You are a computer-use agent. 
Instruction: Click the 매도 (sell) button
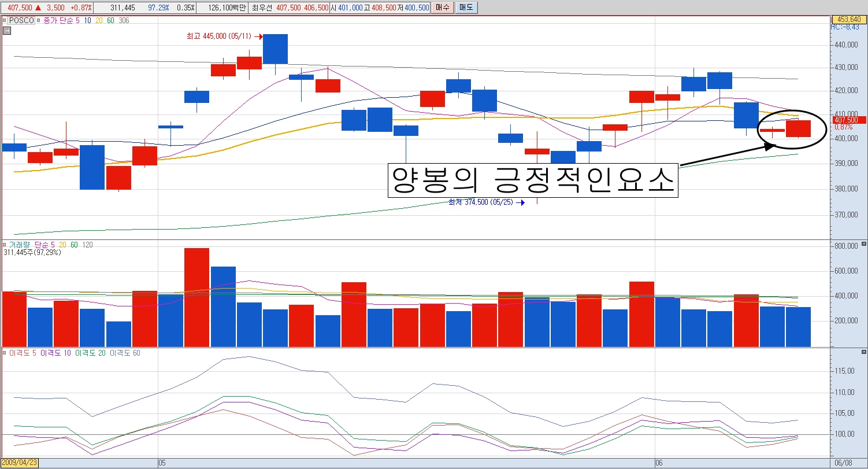pyautogui.click(x=465, y=8)
